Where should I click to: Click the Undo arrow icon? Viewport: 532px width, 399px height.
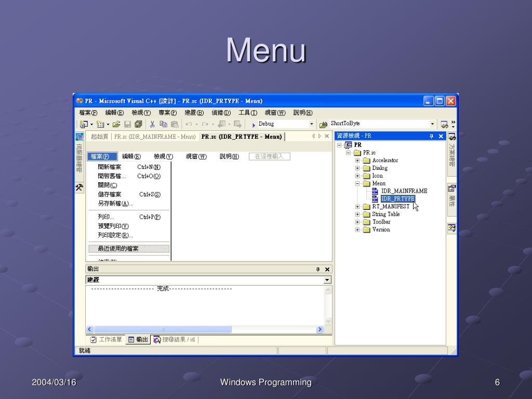[189, 125]
